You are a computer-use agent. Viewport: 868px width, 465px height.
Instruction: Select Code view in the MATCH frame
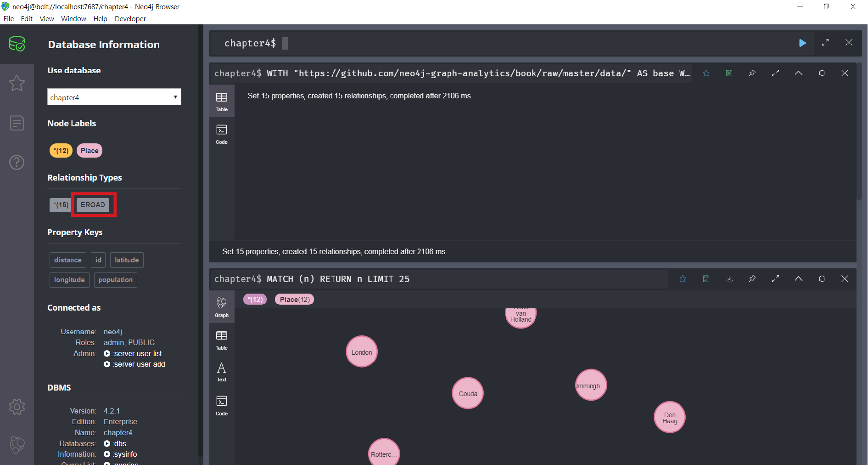222,405
